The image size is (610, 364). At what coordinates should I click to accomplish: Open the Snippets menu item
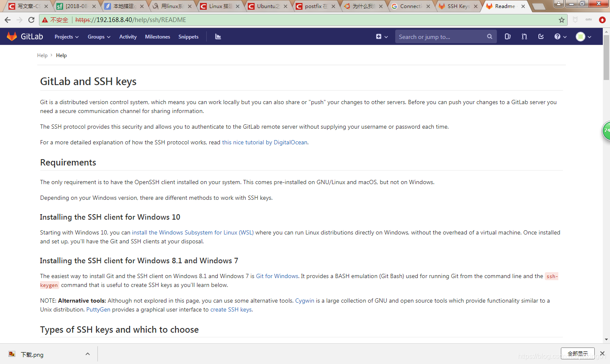[189, 37]
